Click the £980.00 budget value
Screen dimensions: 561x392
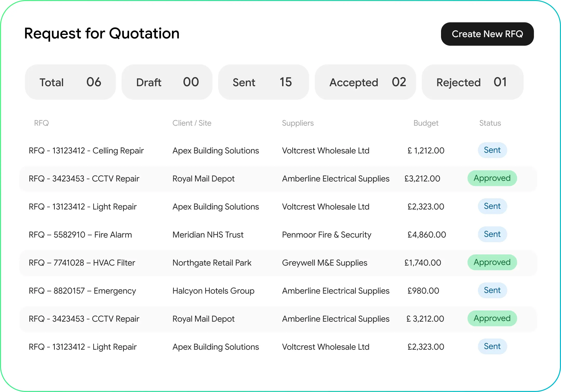pos(423,291)
